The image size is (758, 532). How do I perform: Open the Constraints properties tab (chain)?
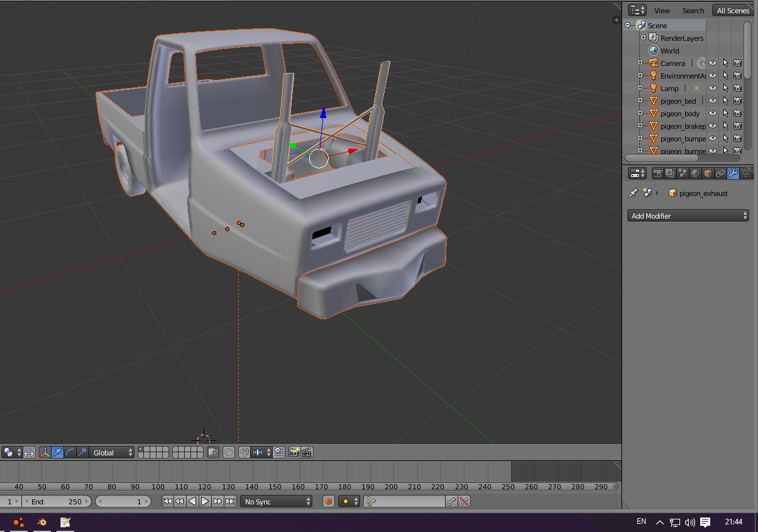720,173
